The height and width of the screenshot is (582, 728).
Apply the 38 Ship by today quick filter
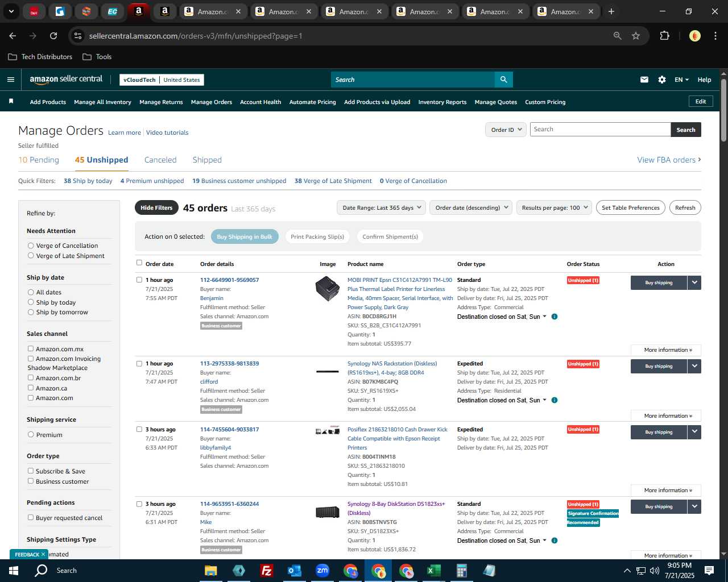[x=88, y=181]
